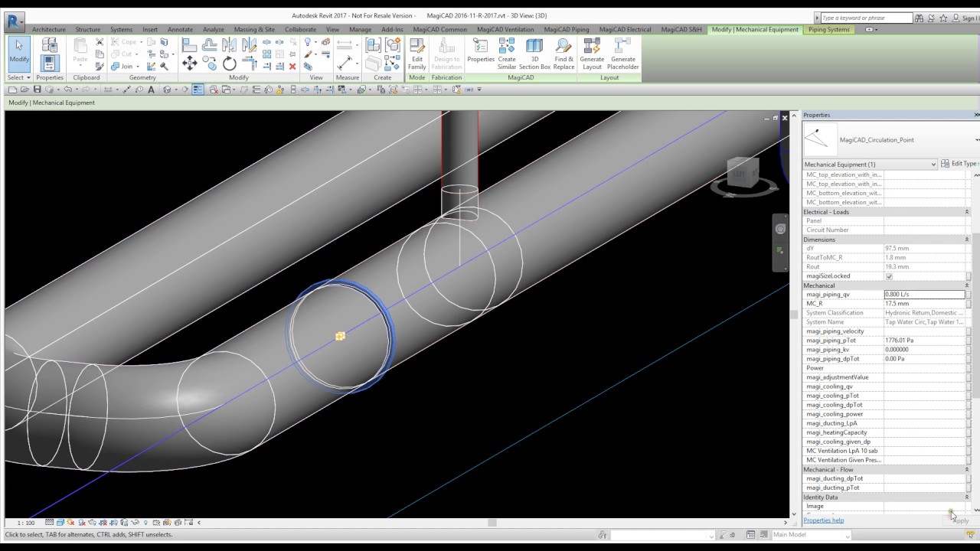Expand the Select panel dropdown
This screenshot has height=551, width=980.
[x=19, y=77]
